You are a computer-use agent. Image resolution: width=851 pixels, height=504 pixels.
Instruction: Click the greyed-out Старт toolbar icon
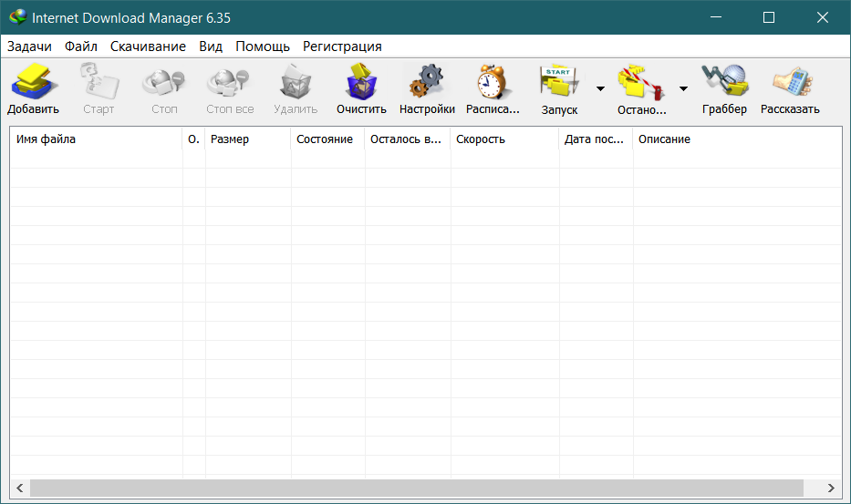99,81
